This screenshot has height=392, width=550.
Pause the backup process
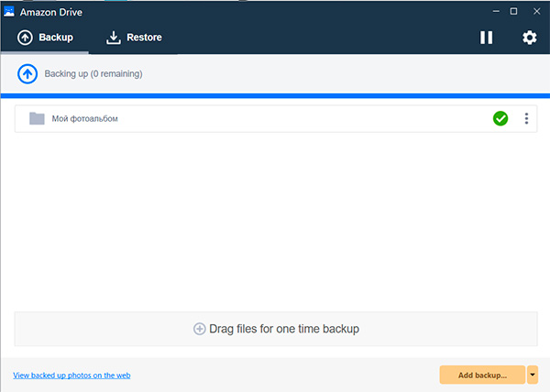[x=487, y=38]
